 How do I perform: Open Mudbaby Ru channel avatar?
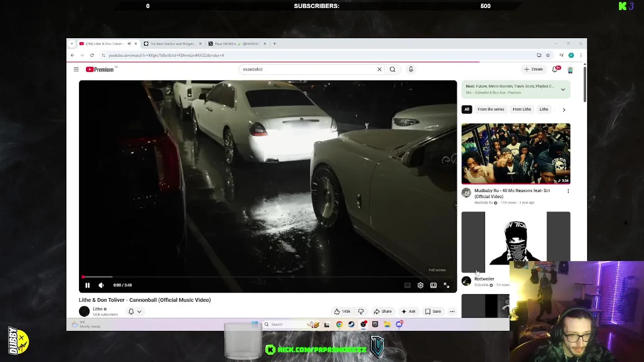pyautogui.click(x=466, y=193)
